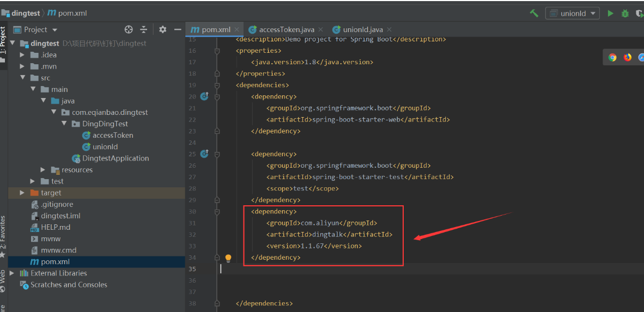Click the collapse all icon in the Project panel

(143, 29)
